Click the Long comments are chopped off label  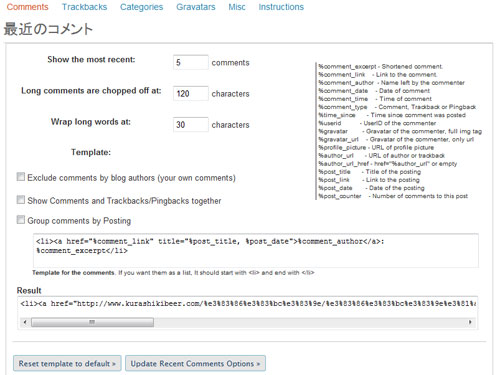91,91
